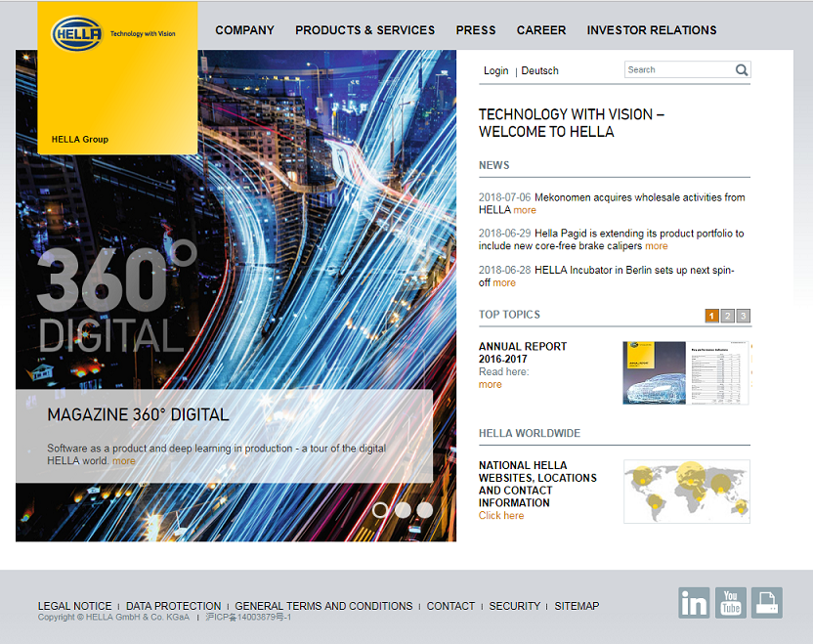Read more about Mekonomen acquisition news

(525, 210)
